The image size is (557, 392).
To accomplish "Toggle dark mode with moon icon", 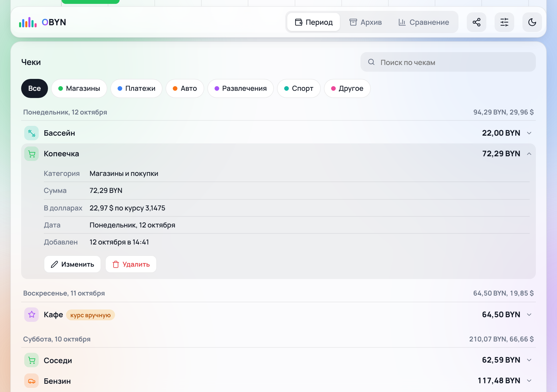I will (x=532, y=22).
